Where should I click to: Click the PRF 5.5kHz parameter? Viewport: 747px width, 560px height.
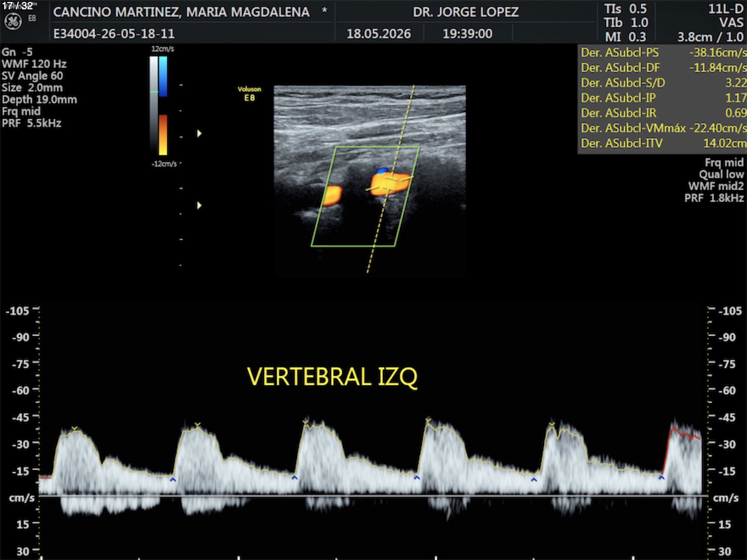click(32, 123)
